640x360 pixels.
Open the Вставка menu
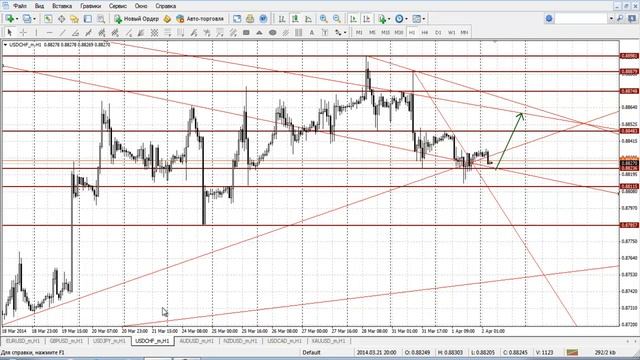[x=62, y=6]
